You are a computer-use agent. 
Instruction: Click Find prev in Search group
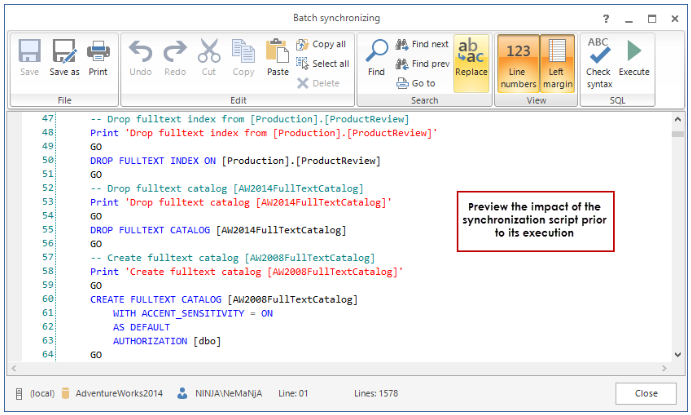[x=422, y=64]
